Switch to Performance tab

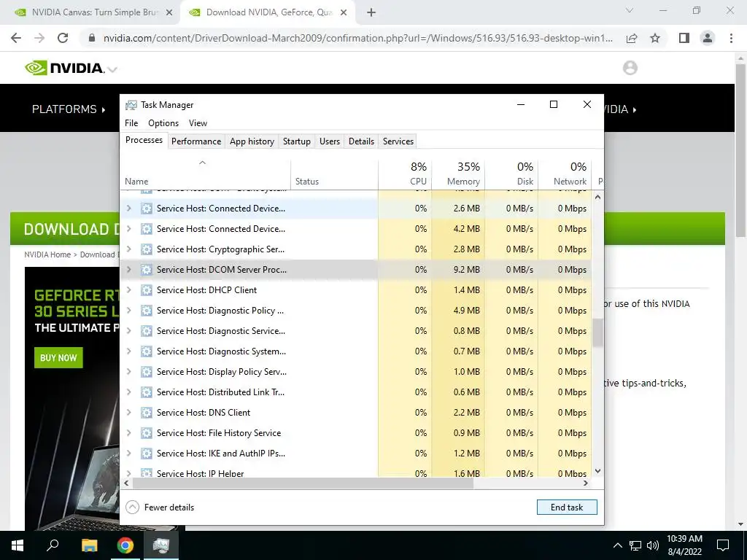196,141
